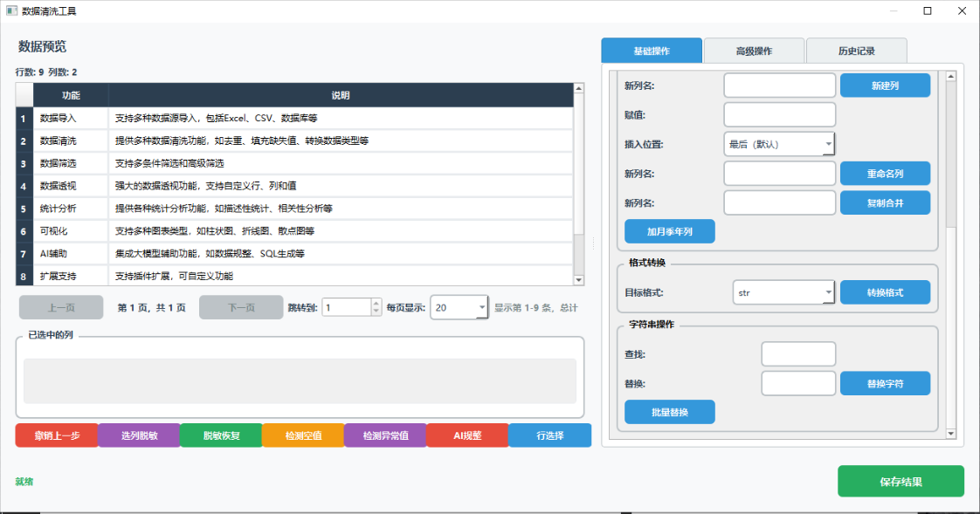Click the green 脱敏恢复 button
The width and height of the screenshot is (980, 514).
point(221,435)
